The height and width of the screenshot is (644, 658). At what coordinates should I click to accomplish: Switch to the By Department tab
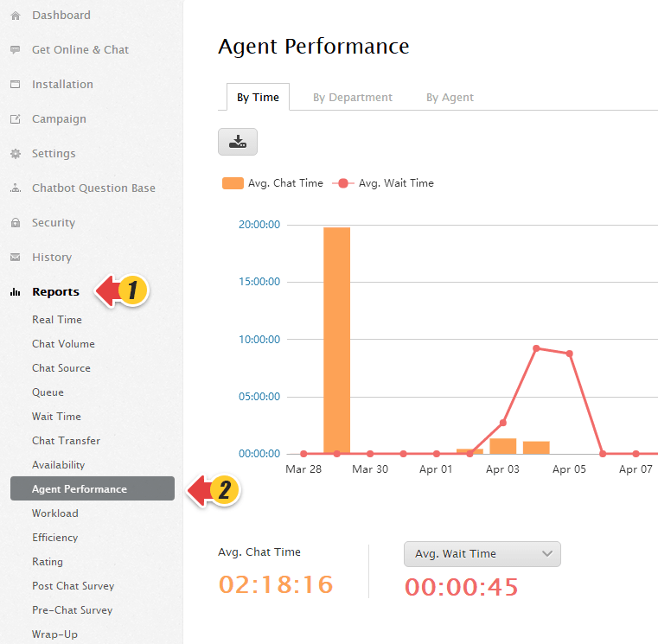click(352, 98)
